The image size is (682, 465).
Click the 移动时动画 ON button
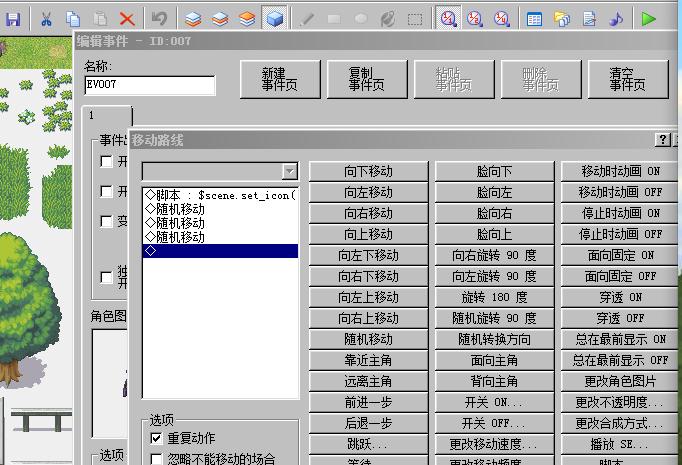[x=620, y=171]
